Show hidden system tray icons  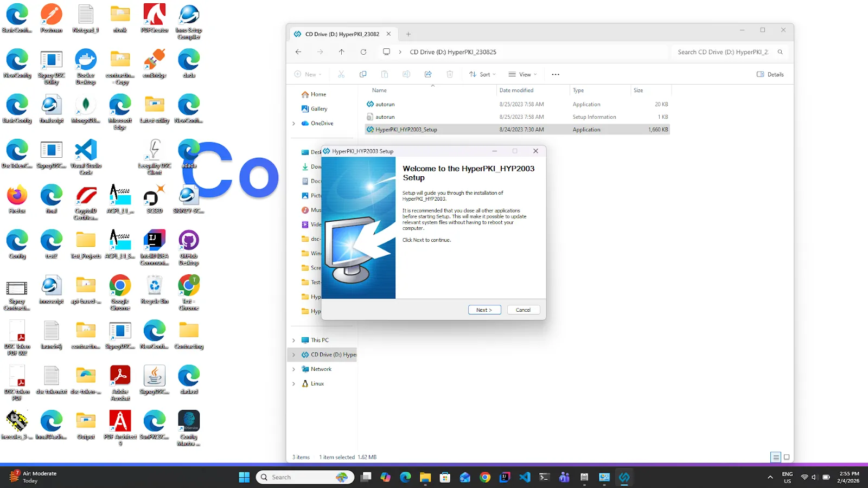770,477
